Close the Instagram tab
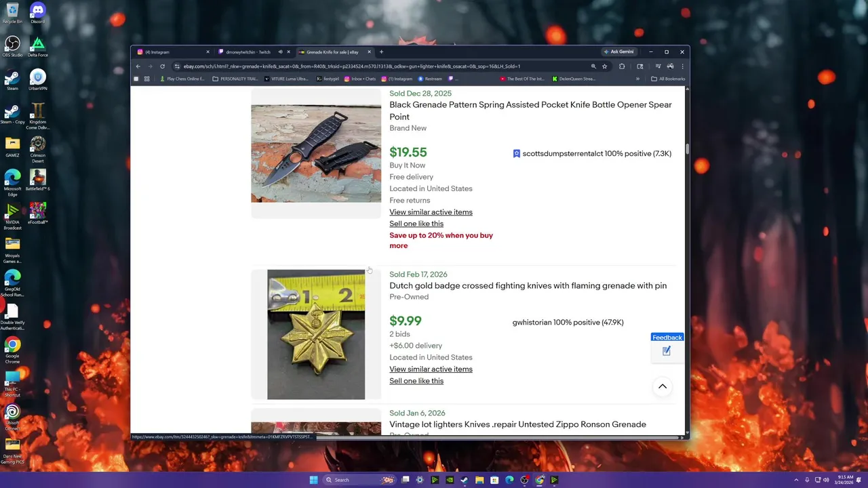 coord(208,52)
